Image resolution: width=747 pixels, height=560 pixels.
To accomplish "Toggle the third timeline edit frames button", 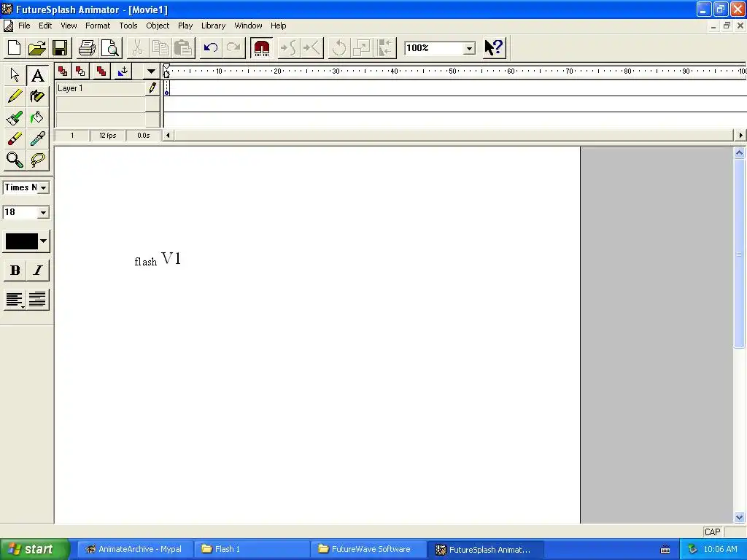I will (101, 71).
